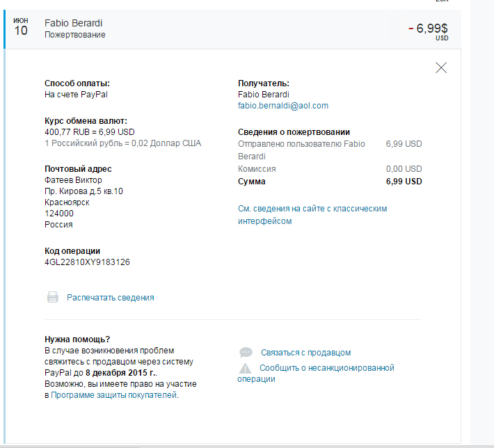Click the 'Комиссия' row label

257,169
